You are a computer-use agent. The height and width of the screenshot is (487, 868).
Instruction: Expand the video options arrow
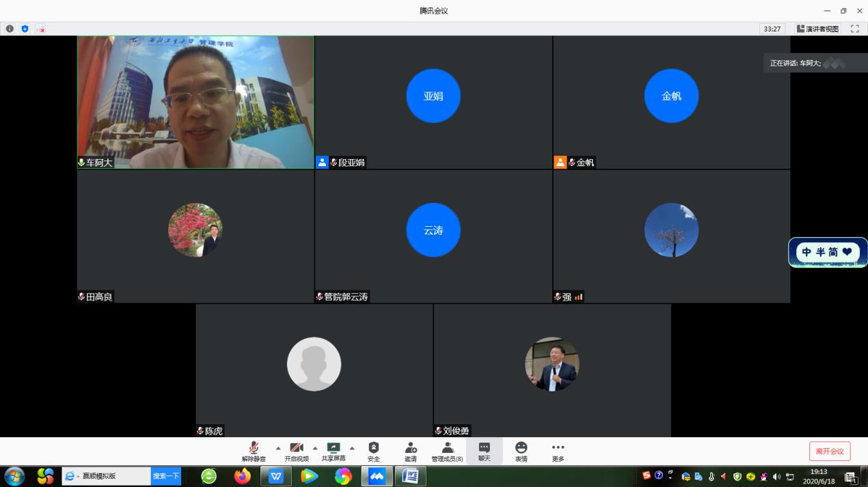(x=315, y=448)
